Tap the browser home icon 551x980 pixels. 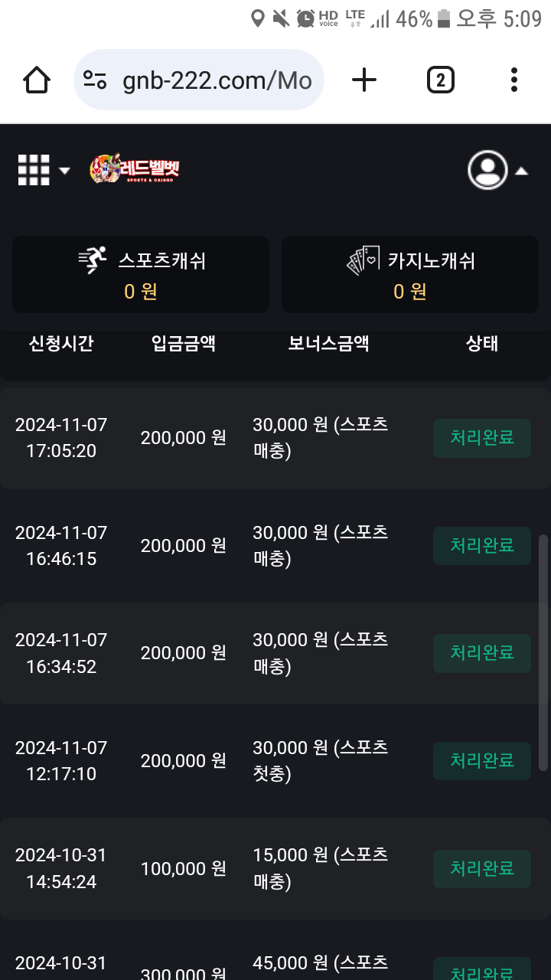pyautogui.click(x=37, y=80)
